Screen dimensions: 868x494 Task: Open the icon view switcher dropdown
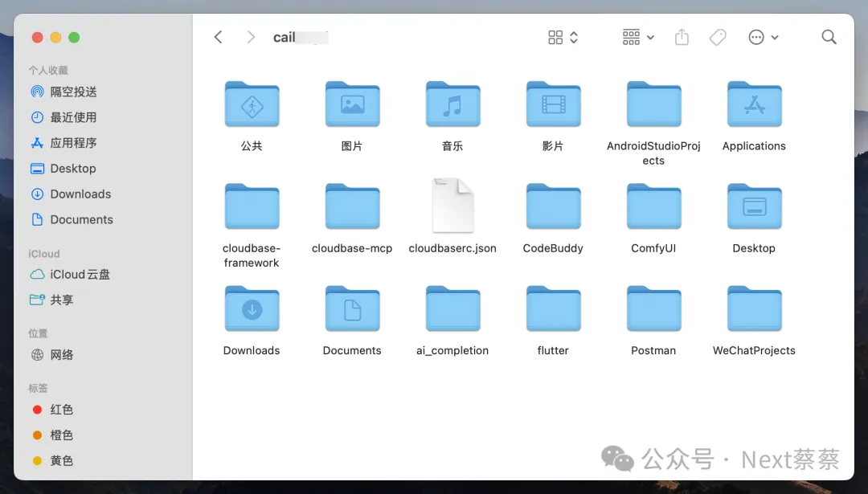[563, 38]
